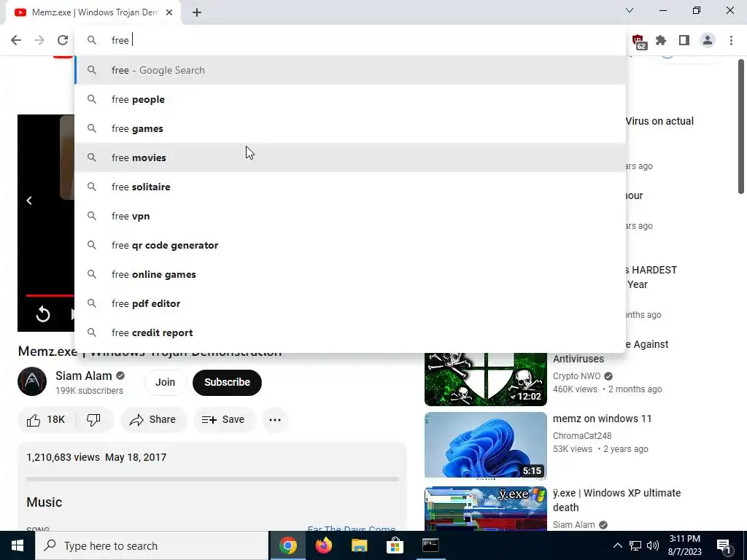Choose 'free online games' suggestion
Viewport: 747px width, 560px height.
coord(350,274)
